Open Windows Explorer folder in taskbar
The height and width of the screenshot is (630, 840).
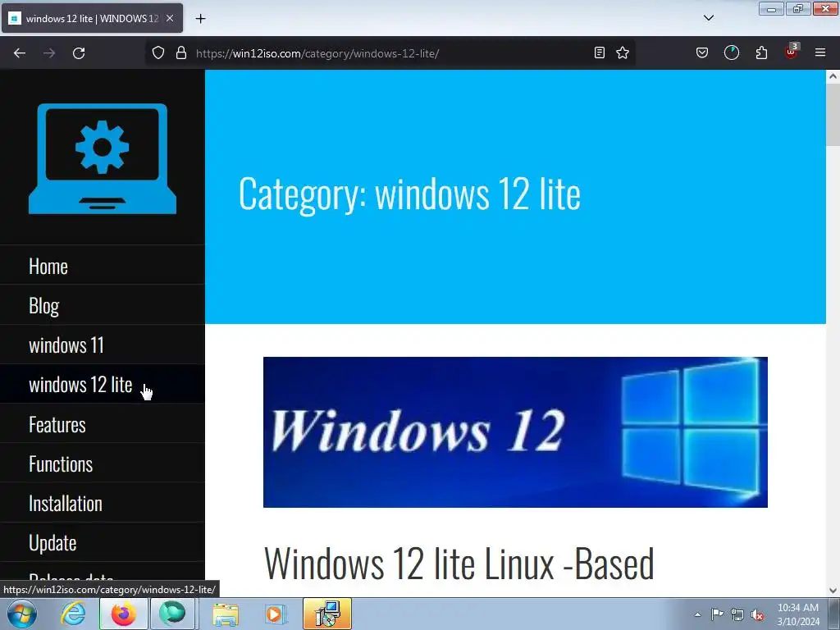pyautogui.click(x=226, y=614)
